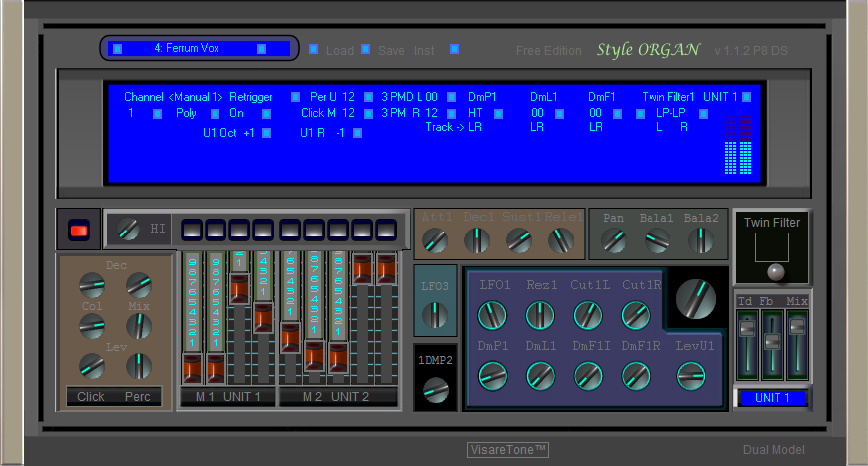Click the square beside Retrigger in the display

(295, 97)
